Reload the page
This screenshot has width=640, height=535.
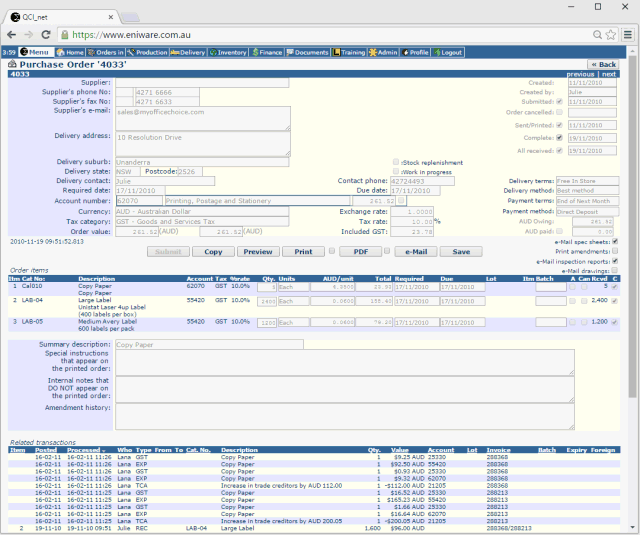(46, 35)
